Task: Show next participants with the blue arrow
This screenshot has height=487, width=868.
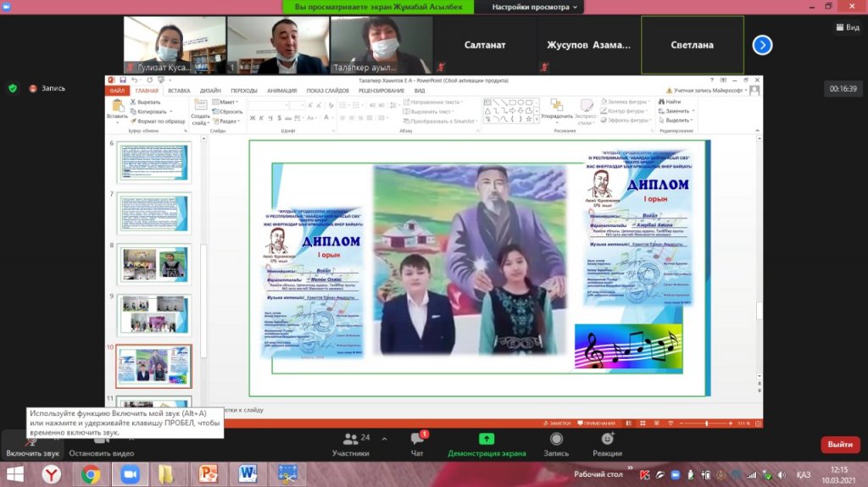Action: click(762, 45)
